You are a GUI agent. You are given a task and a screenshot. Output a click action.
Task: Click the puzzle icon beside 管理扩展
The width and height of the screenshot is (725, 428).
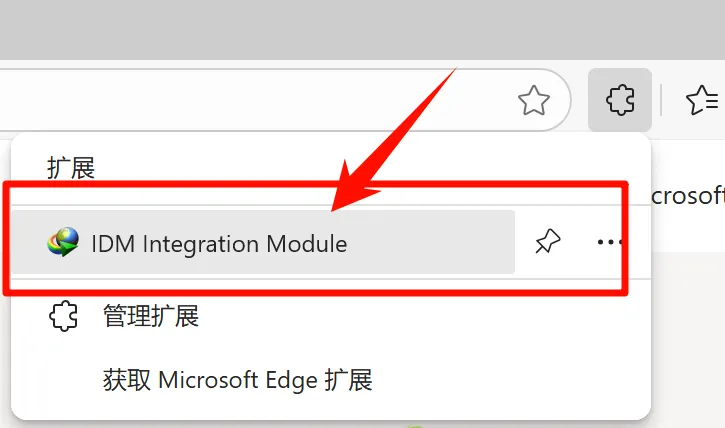pos(63,317)
